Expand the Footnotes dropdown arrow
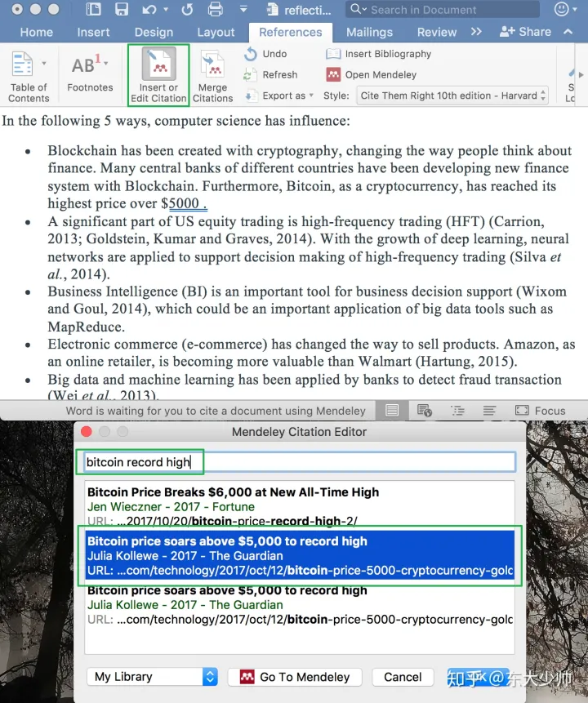The height and width of the screenshot is (703, 588). point(106,64)
